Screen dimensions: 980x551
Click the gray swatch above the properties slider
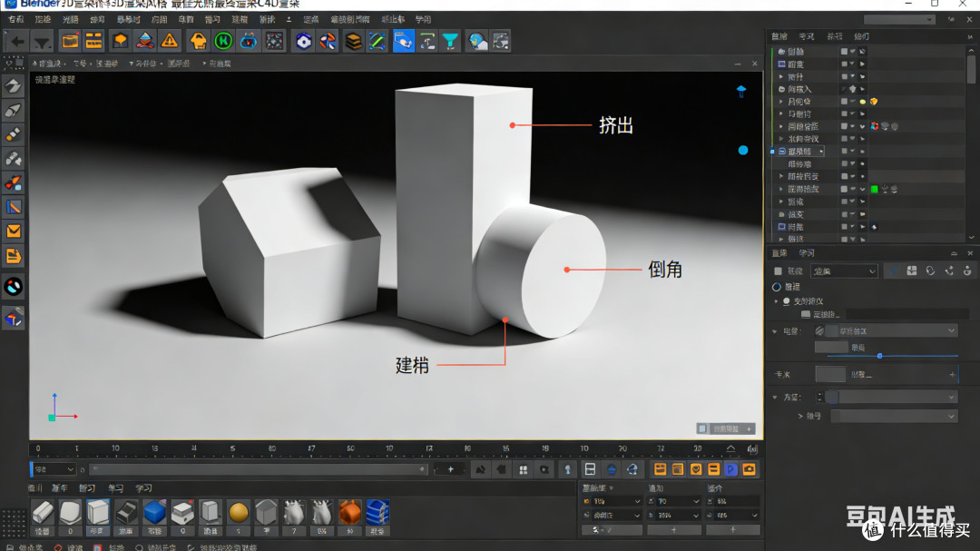click(x=831, y=347)
